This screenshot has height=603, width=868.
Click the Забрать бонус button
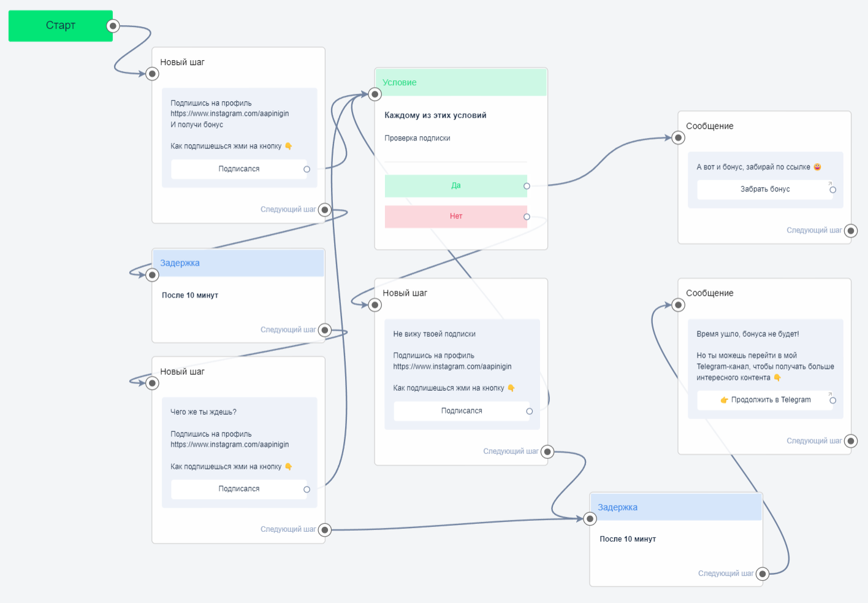pos(764,190)
